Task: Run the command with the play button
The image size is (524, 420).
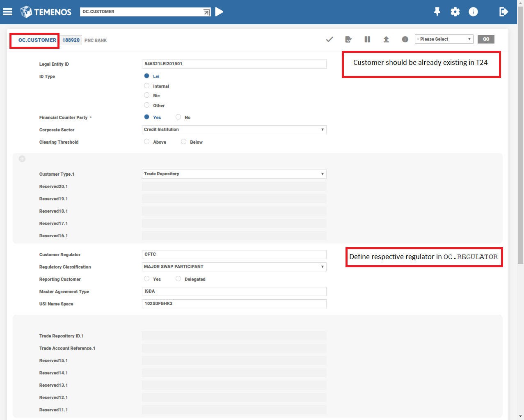Action: click(220, 11)
